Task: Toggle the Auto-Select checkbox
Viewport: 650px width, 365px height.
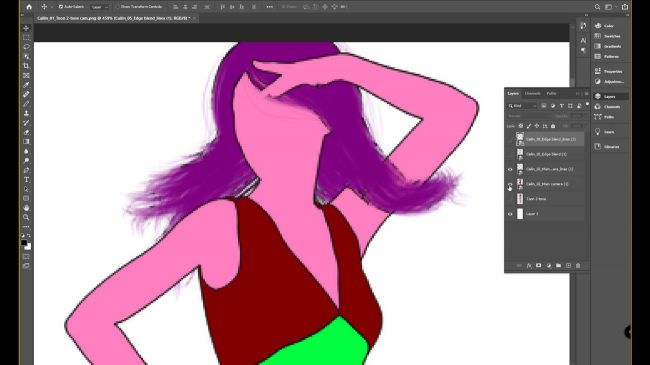Action: click(61, 7)
